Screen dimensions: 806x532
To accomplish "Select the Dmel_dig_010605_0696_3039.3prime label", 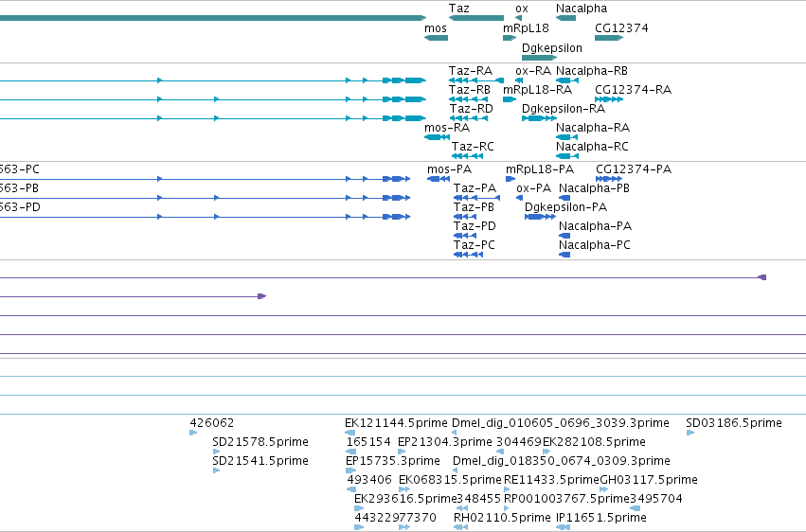I will coord(561,423).
